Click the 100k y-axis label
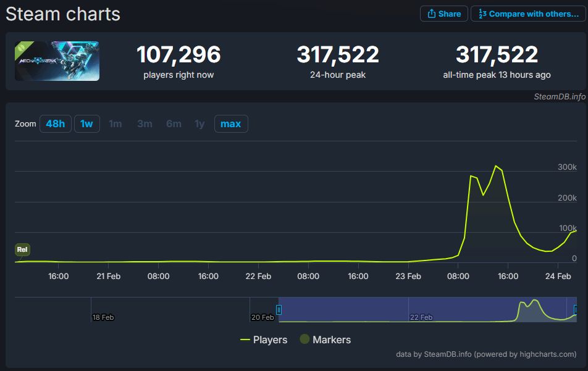This screenshot has height=371, width=588. (568, 228)
